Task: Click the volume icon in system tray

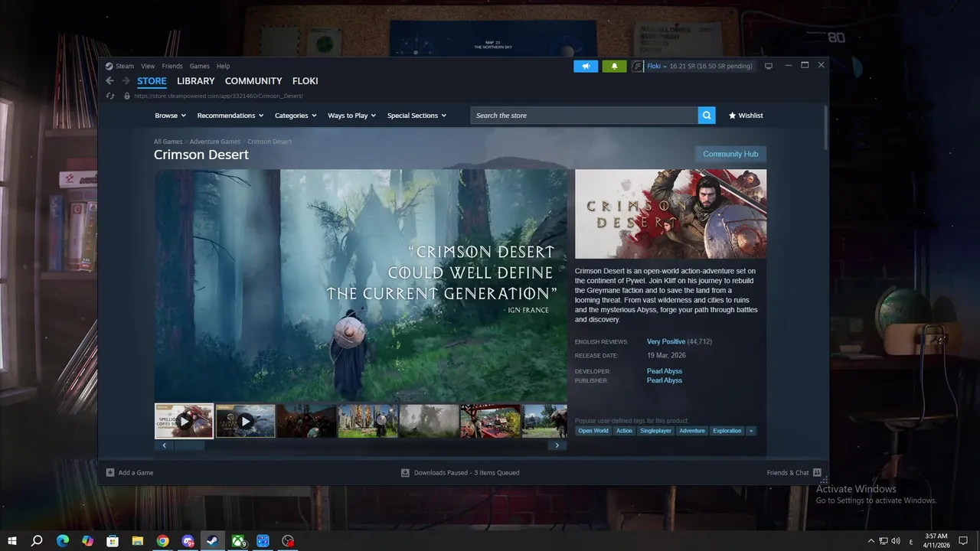Action: coord(896,541)
